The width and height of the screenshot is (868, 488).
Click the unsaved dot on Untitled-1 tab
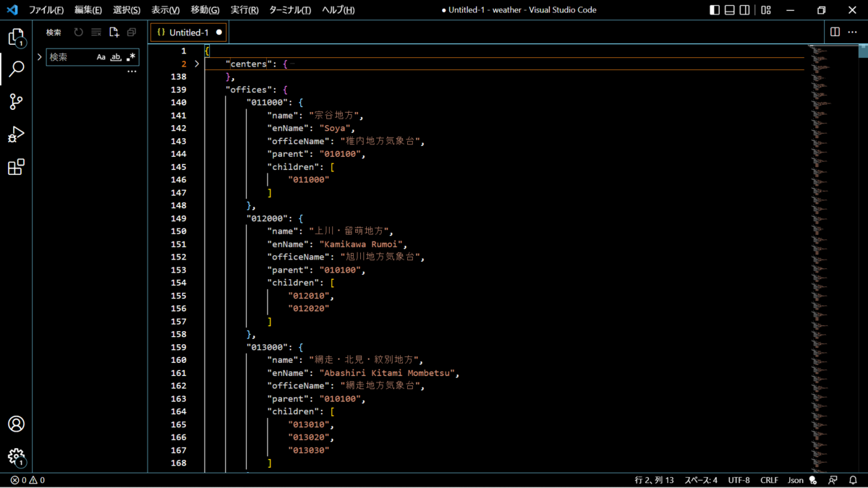coord(218,33)
